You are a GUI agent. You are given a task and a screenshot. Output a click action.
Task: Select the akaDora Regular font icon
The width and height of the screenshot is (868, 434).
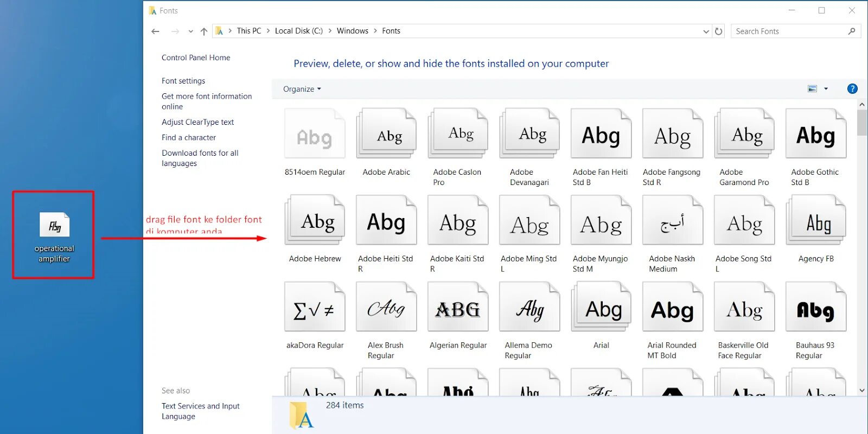point(315,307)
